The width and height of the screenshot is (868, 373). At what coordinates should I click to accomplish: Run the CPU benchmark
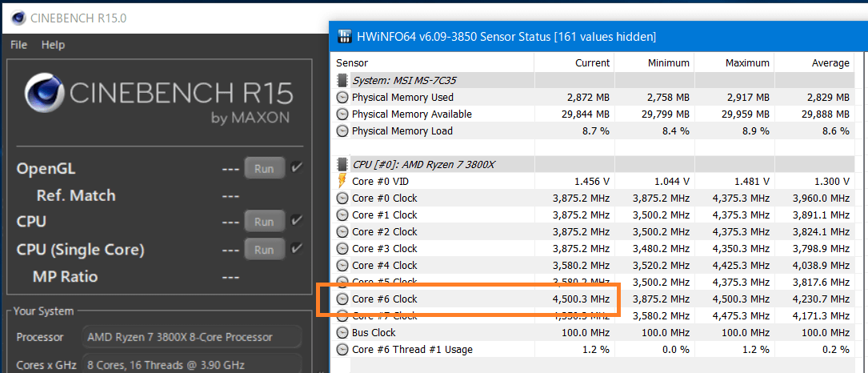point(265,222)
